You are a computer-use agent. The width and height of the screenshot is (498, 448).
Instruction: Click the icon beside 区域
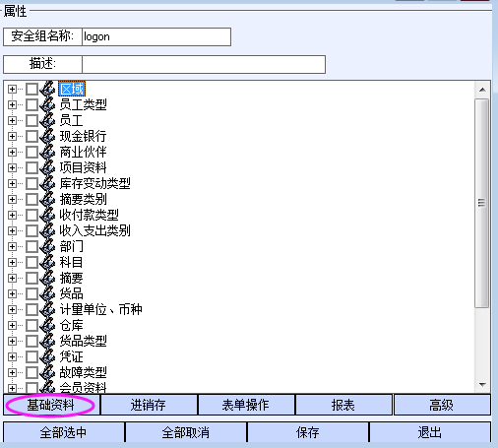point(47,89)
